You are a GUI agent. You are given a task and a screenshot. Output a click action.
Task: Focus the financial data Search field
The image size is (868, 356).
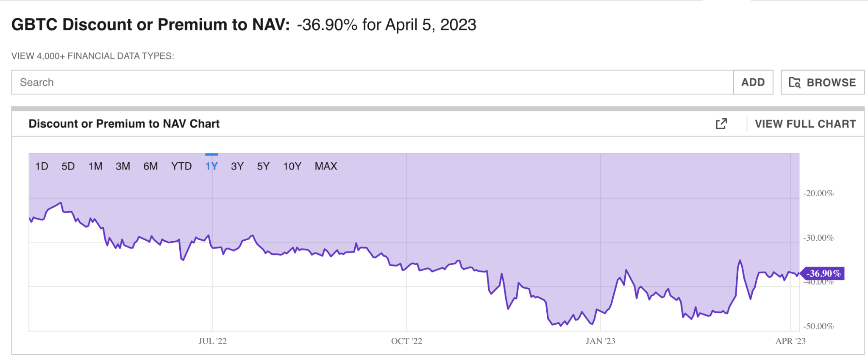click(x=372, y=82)
